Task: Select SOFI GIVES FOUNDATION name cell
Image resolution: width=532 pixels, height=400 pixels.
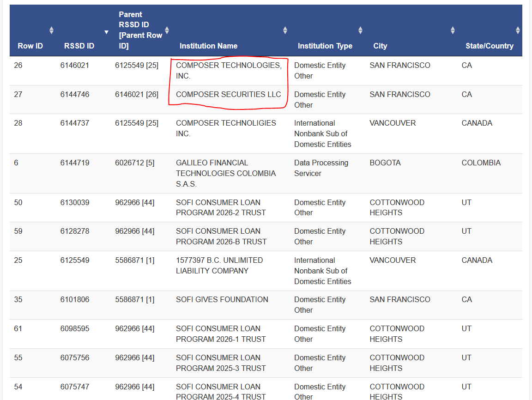Action: pyautogui.click(x=222, y=300)
